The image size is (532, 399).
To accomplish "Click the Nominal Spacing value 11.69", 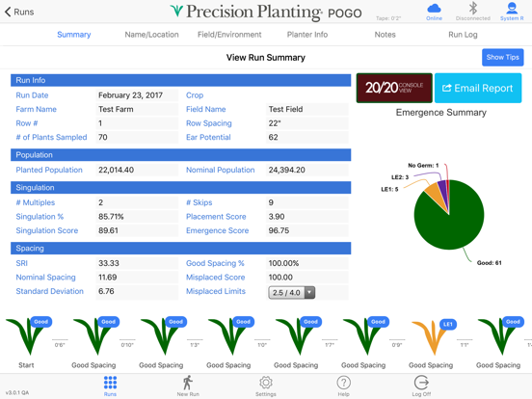I will click(x=137, y=278).
